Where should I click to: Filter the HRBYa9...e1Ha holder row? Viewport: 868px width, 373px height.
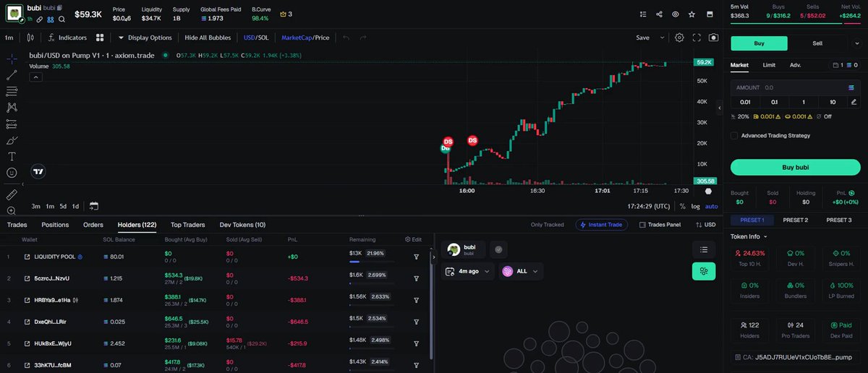click(x=416, y=299)
